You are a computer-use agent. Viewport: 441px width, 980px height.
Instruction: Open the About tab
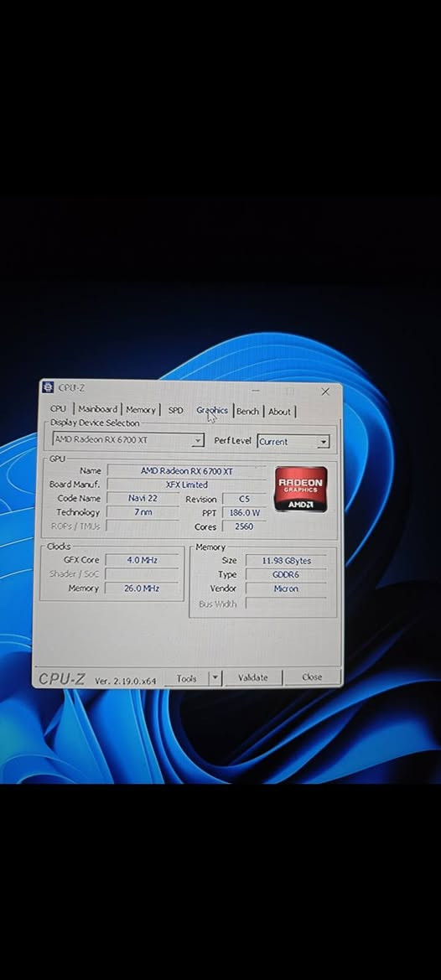coord(279,412)
